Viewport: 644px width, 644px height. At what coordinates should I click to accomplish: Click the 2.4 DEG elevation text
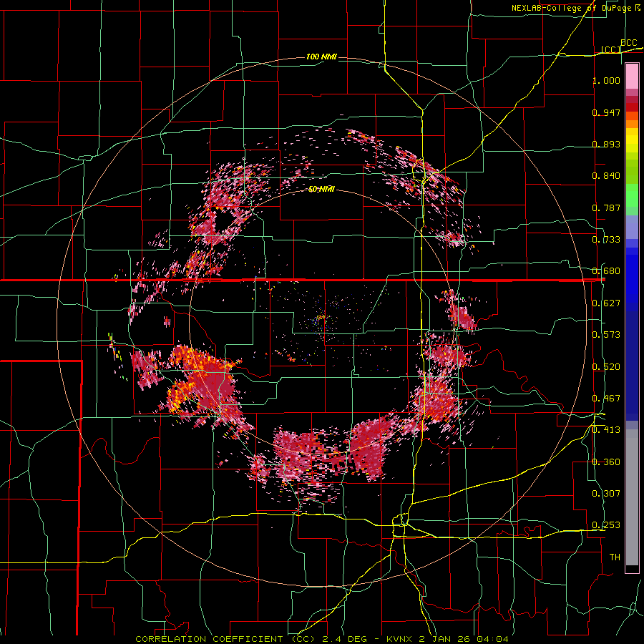346,639
